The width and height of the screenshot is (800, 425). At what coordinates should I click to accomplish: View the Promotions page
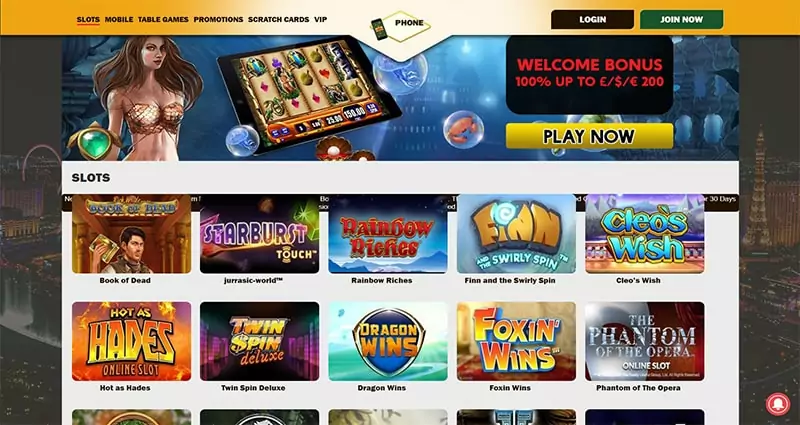click(218, 19)
